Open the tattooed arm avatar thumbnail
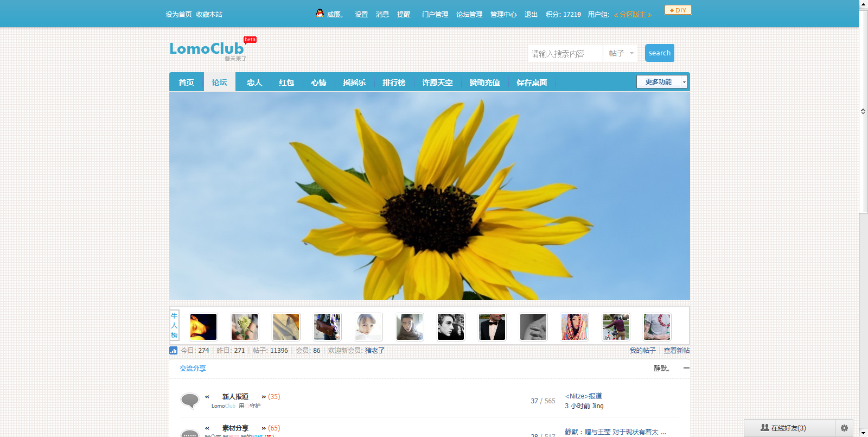 coord(657,327)
